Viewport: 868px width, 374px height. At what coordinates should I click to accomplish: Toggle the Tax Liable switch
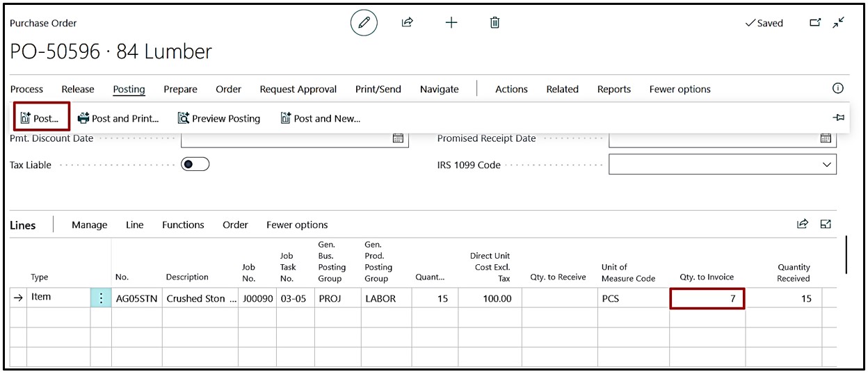tap(195, 165)
